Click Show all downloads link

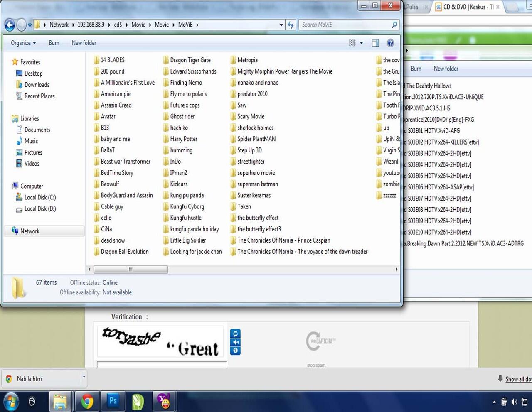518,379
